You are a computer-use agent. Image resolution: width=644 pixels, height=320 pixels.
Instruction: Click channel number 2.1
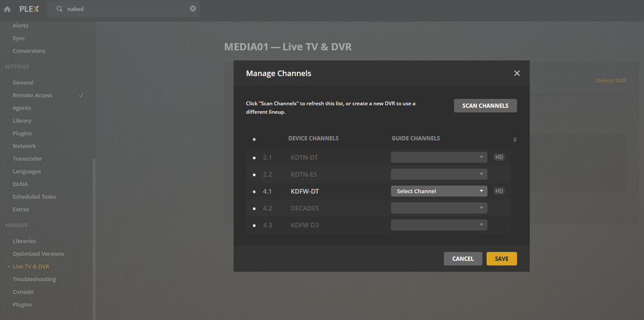pos(267,158)
